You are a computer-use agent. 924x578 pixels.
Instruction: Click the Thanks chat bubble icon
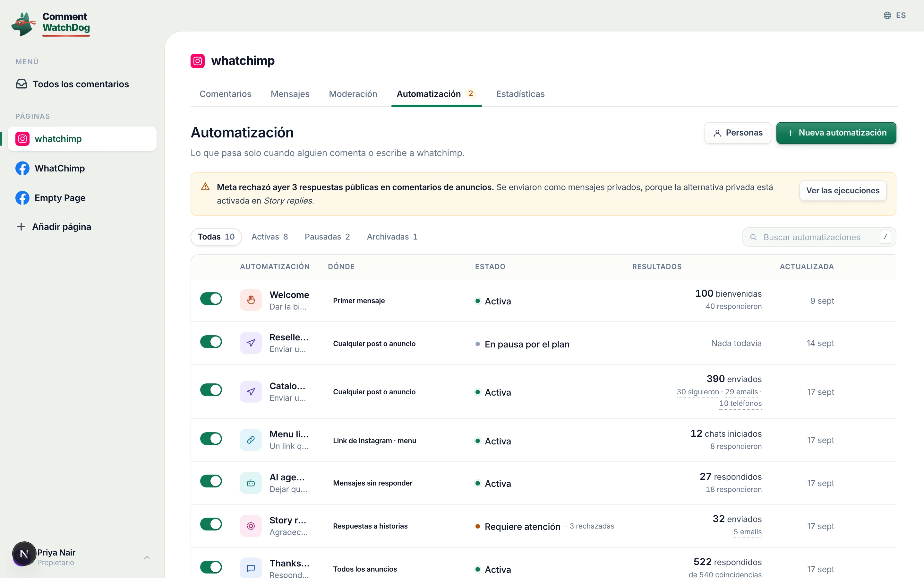click(x=251, y=568)
